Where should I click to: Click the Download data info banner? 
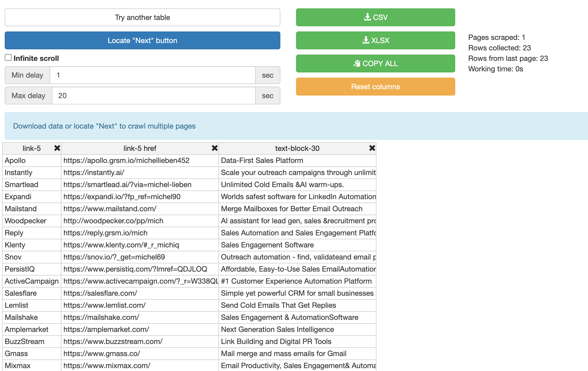point(104,126)
